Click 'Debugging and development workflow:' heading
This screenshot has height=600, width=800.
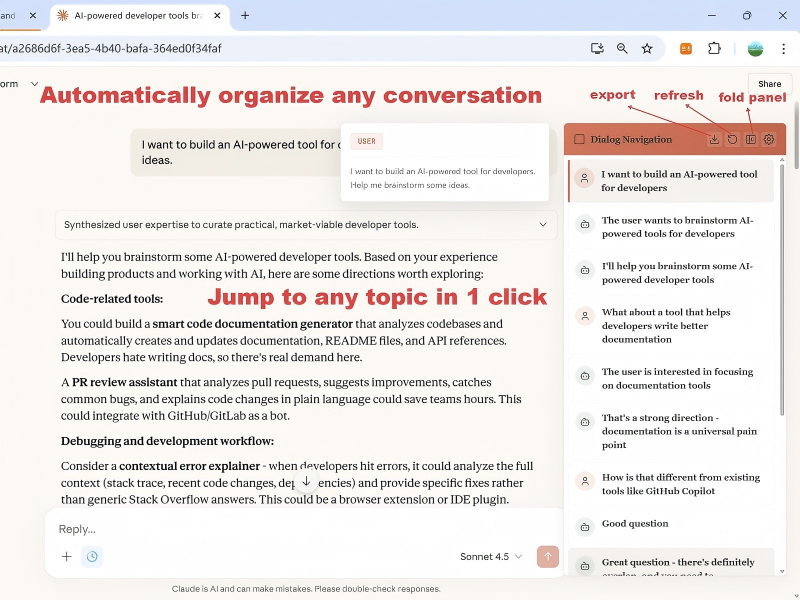click(167, 441)
